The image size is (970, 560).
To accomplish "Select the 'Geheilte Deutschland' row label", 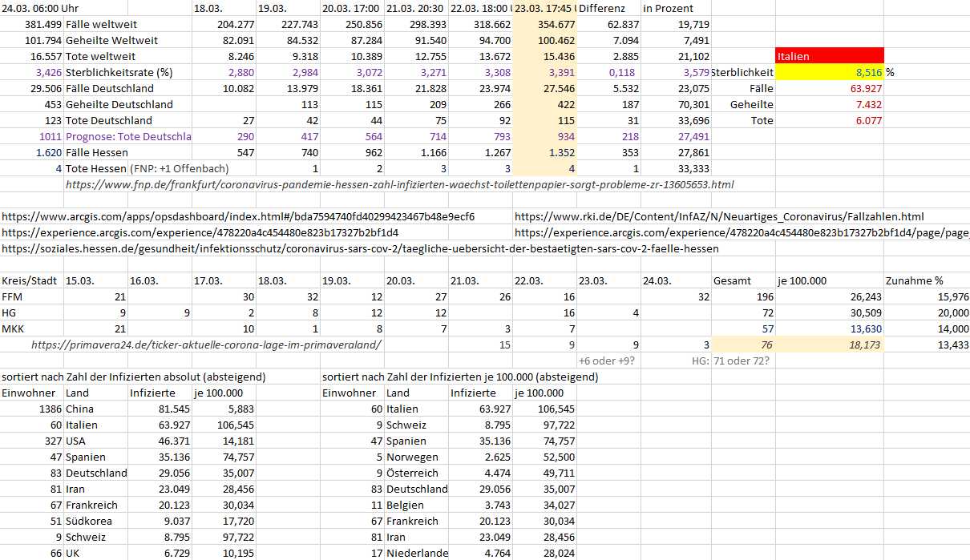I will point(119,104).
